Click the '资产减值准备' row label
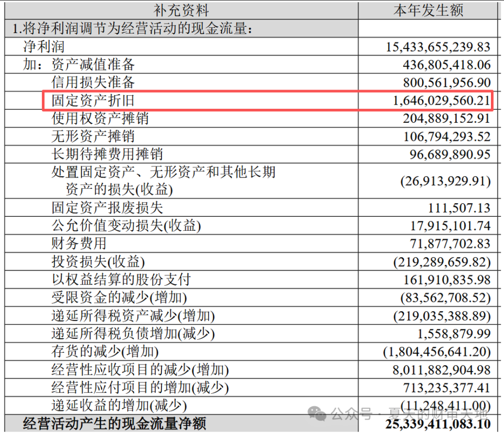This screenshot has height=434, width=504. (x=93, y=64)
